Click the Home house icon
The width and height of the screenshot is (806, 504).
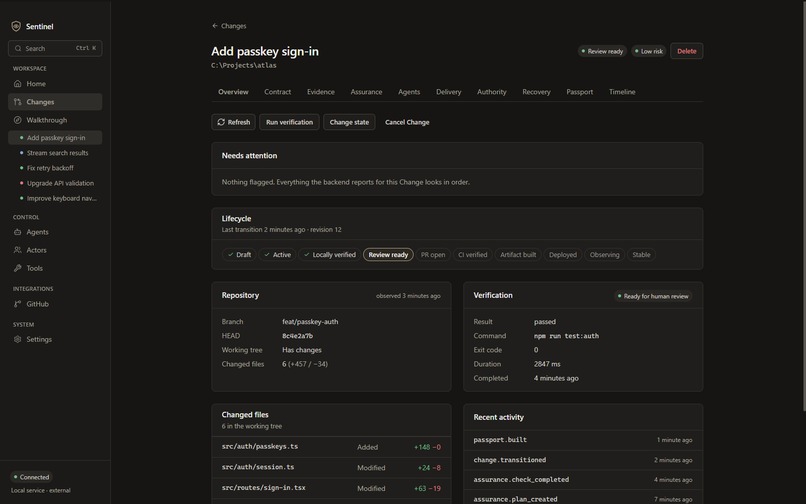click(17, 83)
